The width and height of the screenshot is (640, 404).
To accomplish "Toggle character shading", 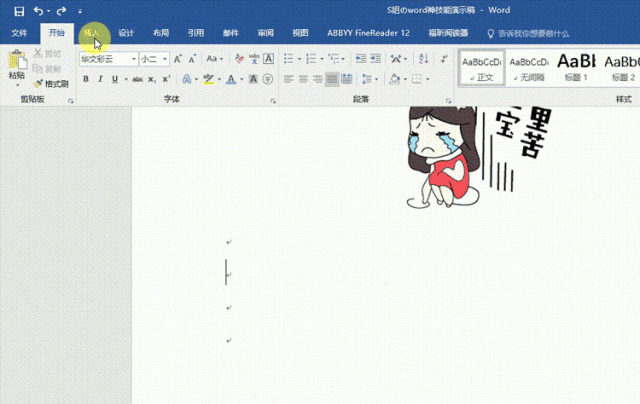I will point(253,79).
